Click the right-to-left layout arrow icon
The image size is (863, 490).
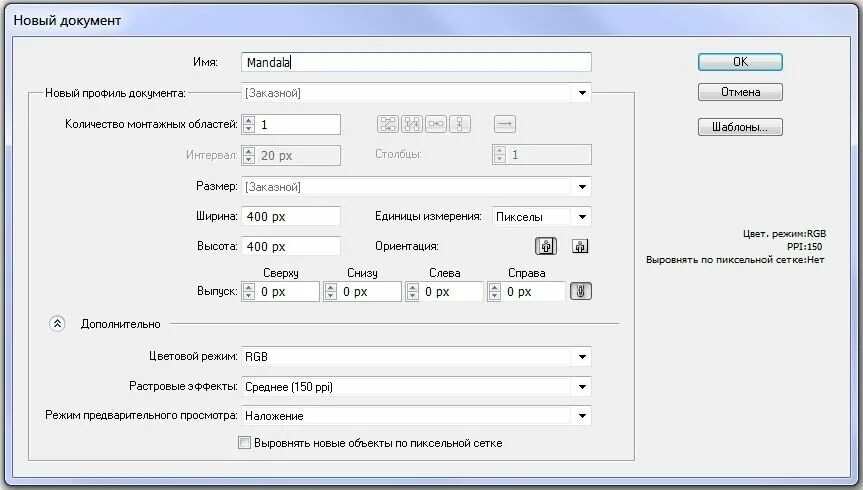click(x=505, y=124)
